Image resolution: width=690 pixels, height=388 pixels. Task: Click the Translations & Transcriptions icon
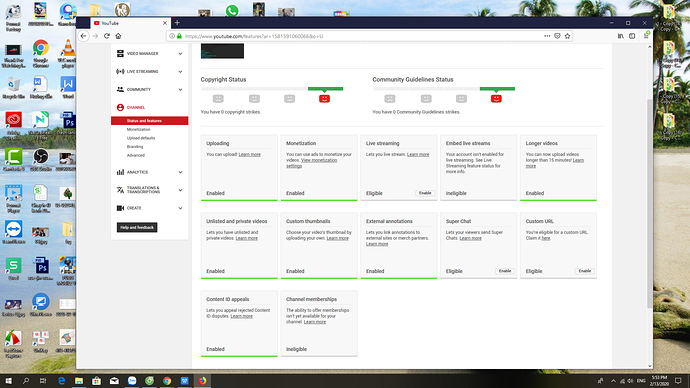click(x=120, y=190)
